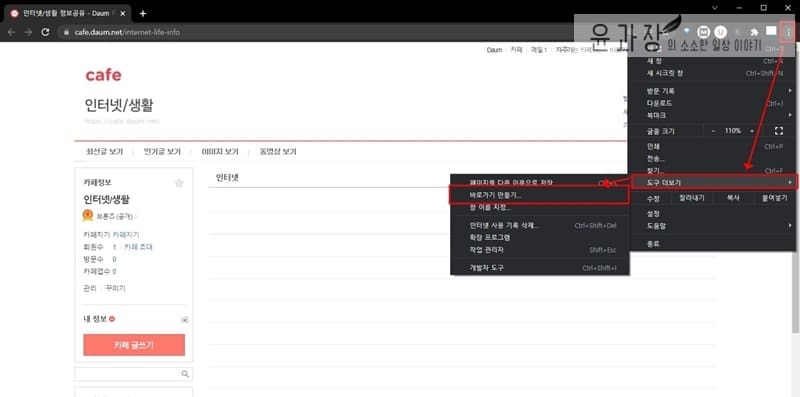Open the 최신글 보기 tab
800x397 pixels.
(105, 152)
